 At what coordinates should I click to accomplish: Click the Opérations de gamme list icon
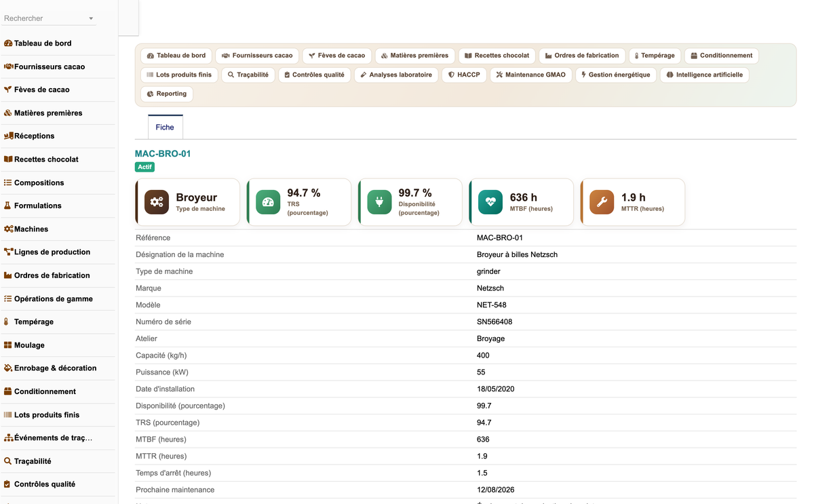point(8,298)
